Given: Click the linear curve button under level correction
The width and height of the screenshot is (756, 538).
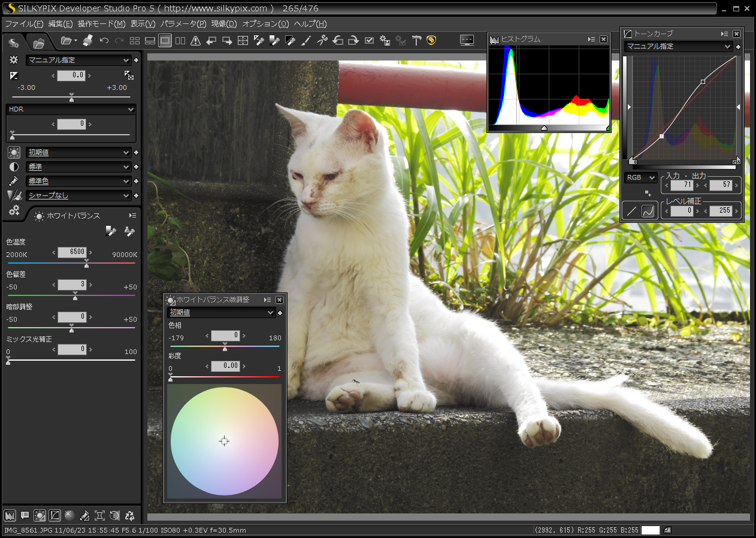Looking at the screenshot, I should tap(631, 210).
